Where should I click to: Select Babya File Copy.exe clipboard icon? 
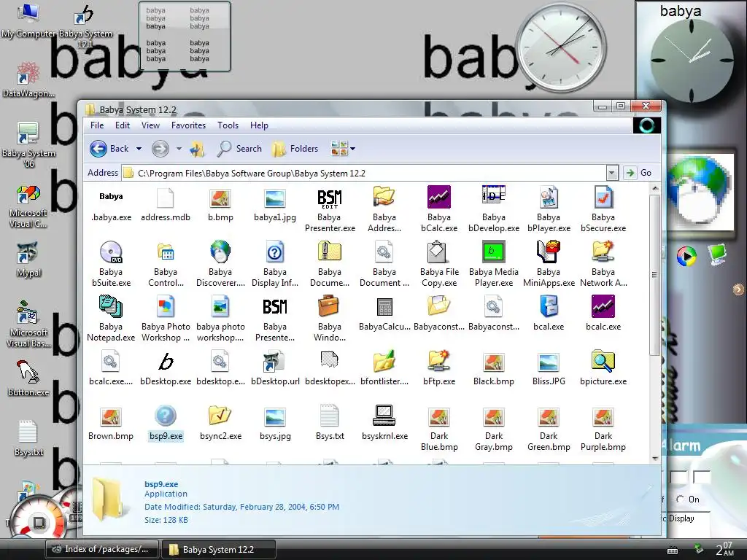tap(436, 252)
